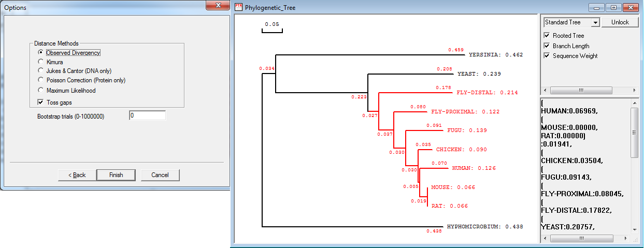This screenshot has height=248, width=644.
Task: Click up arrow of Newick text scrollbar
Action: 635,103
